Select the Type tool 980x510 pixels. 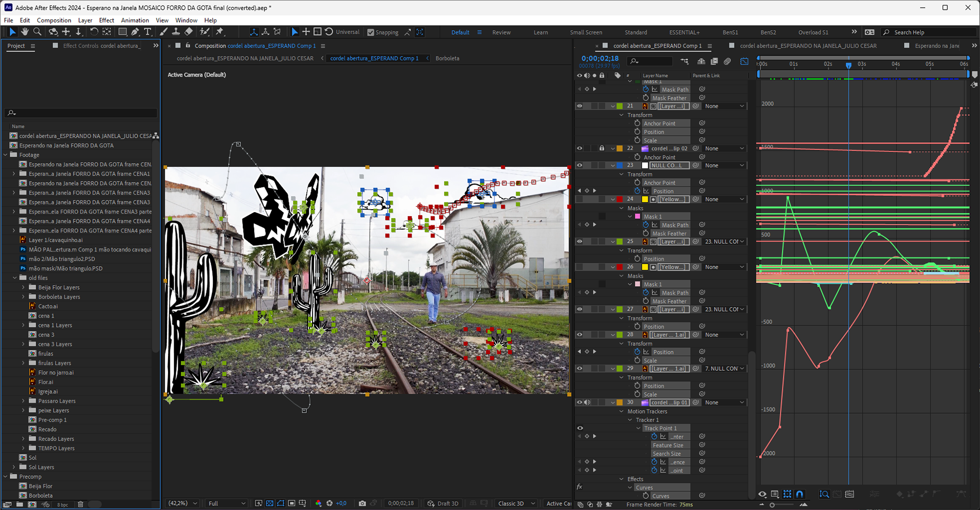[x=148, y=32]
